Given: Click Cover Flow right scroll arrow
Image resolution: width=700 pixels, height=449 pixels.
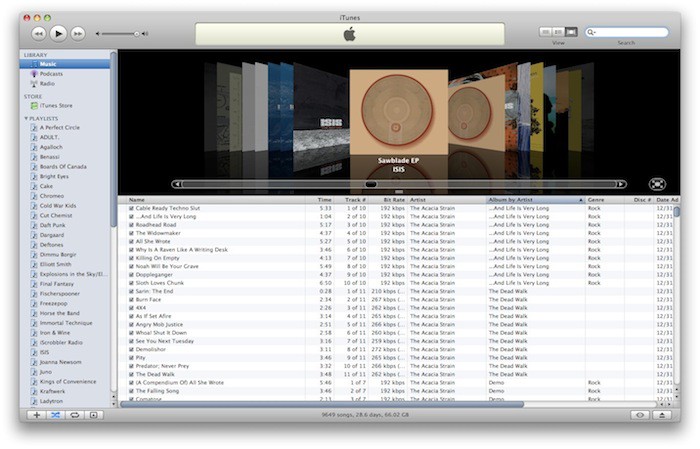Looking at the screenshot, I should pyautogui.click(x=621, y=184).
